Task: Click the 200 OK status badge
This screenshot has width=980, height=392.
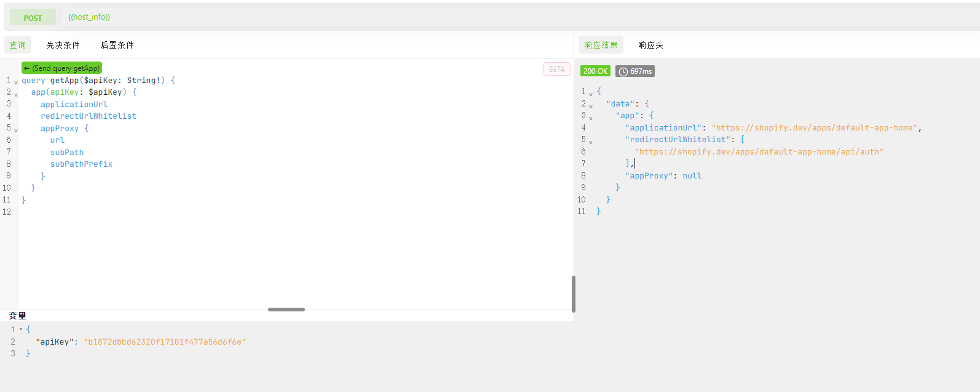Action: click(x=595, y=71)
